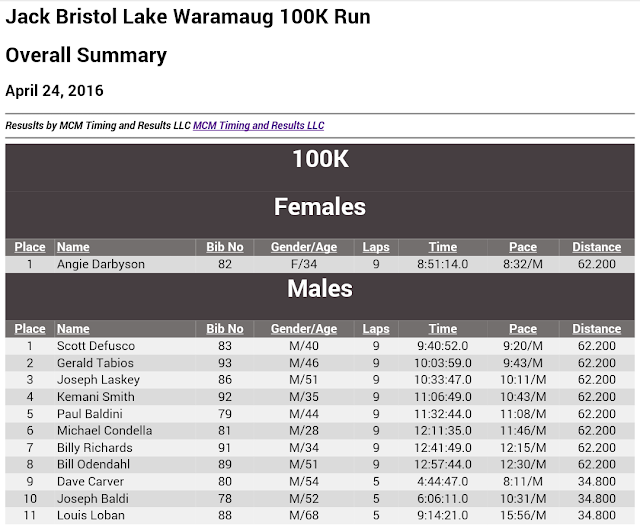This screenshot has width=640, height=526.
Task: Click the Place header in the Females table
Action: click(x=30, y=247)
